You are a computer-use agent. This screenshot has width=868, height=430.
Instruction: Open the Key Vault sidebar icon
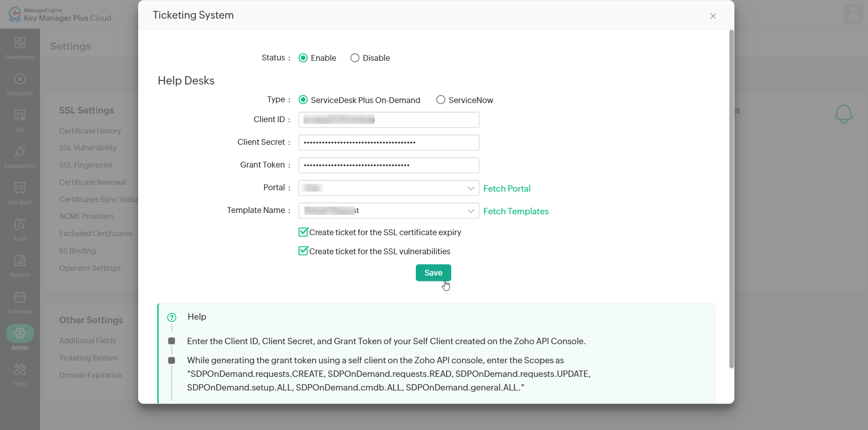tap(20, 188)
